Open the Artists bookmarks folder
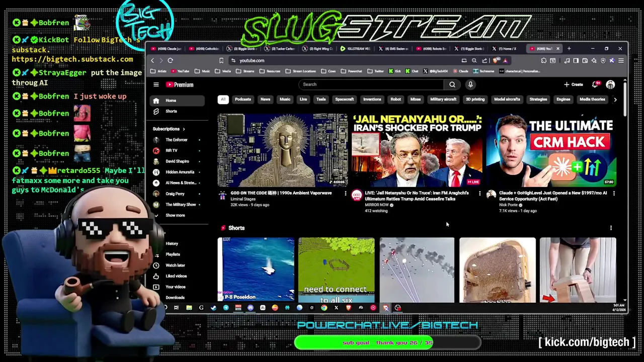Image resolution: width=644 pixels, height=362 pixels. point(159,71)
